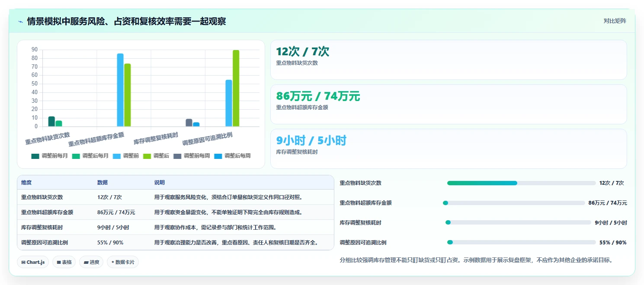
Task: Click the header title 情景模拟中服务风险
Action: [126, 22]
